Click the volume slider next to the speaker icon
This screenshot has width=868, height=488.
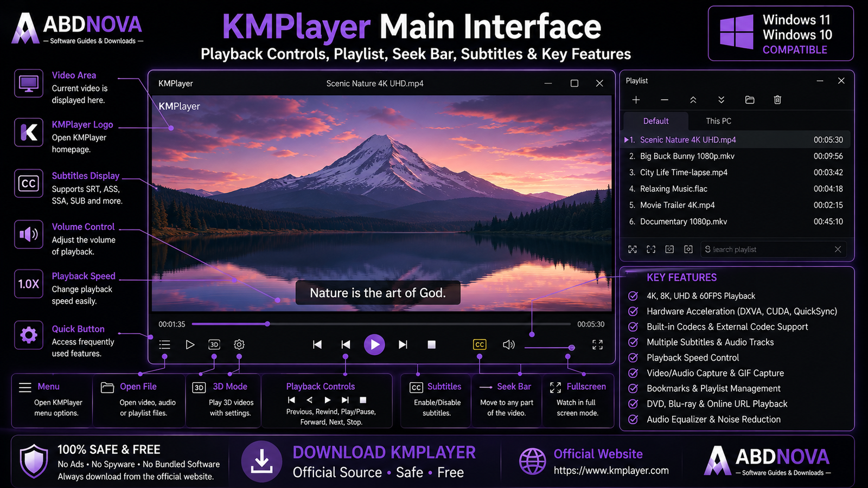tap(549, 347)
